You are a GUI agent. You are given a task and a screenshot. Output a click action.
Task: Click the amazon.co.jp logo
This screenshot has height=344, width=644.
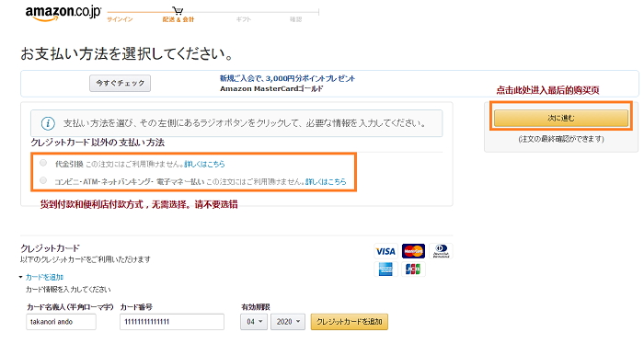tap(63, 13)
